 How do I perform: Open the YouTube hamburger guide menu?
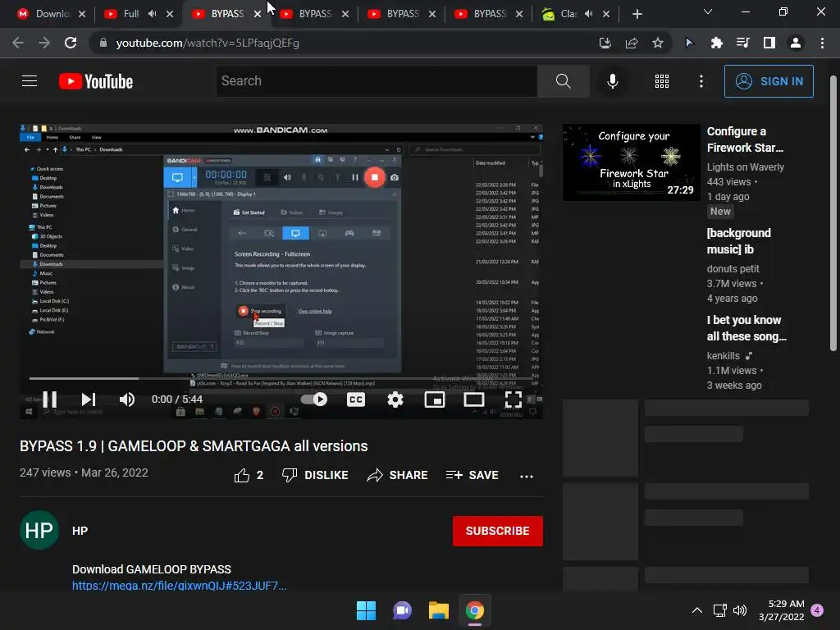(30, 81)
